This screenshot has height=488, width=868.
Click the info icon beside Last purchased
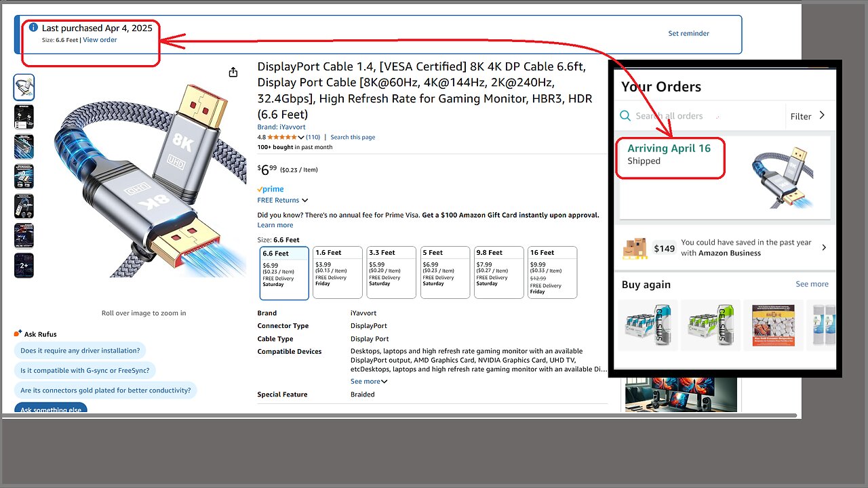(33, 28)
